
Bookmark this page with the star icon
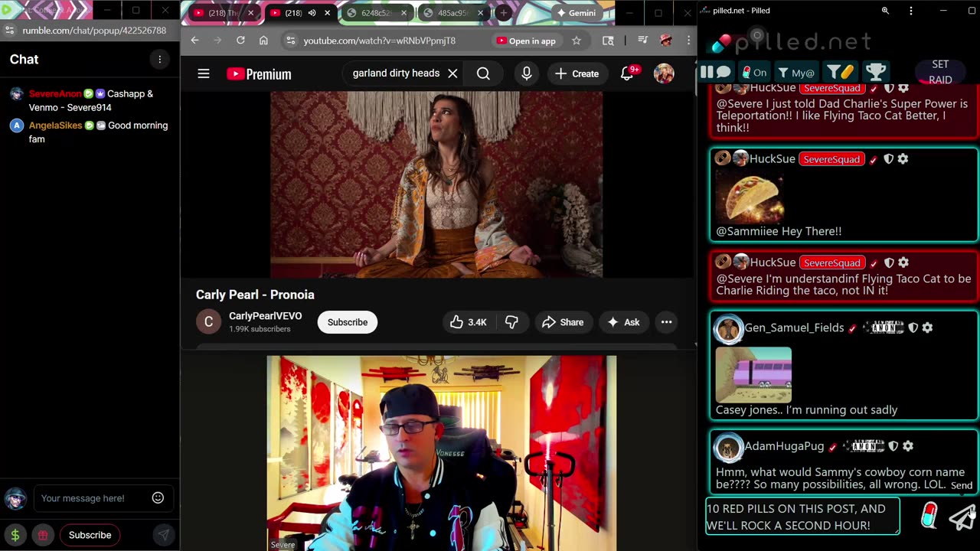(577, 41)
